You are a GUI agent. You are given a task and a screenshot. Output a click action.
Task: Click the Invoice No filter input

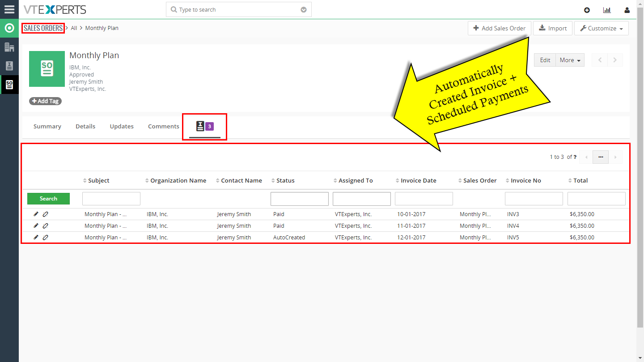tap(534, 199)
